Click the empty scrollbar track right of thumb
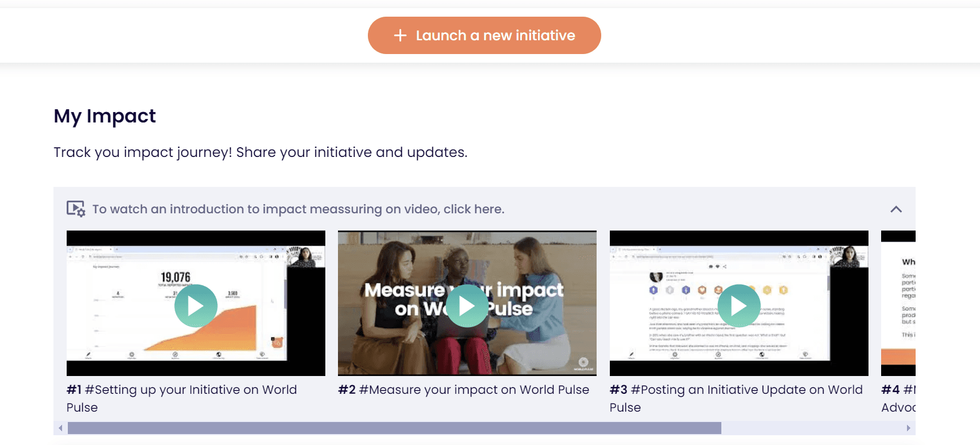 [x=812, y=428]
